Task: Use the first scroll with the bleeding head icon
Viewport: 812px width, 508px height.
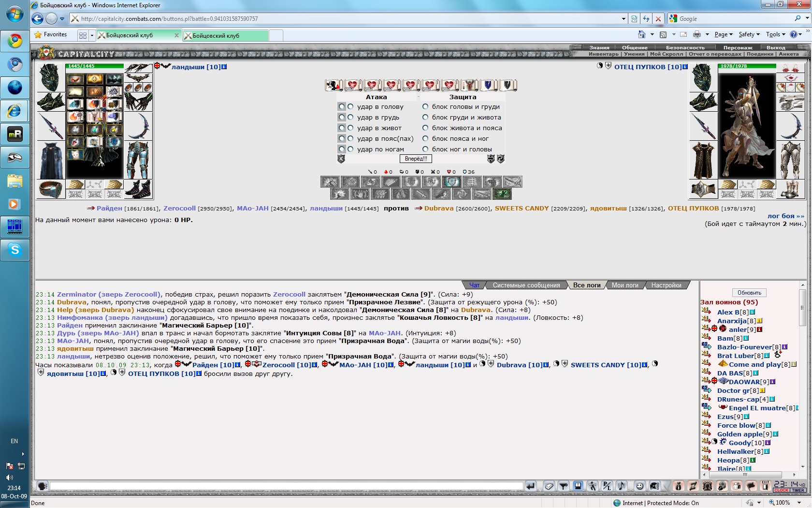Action: (x=334, y=85)
